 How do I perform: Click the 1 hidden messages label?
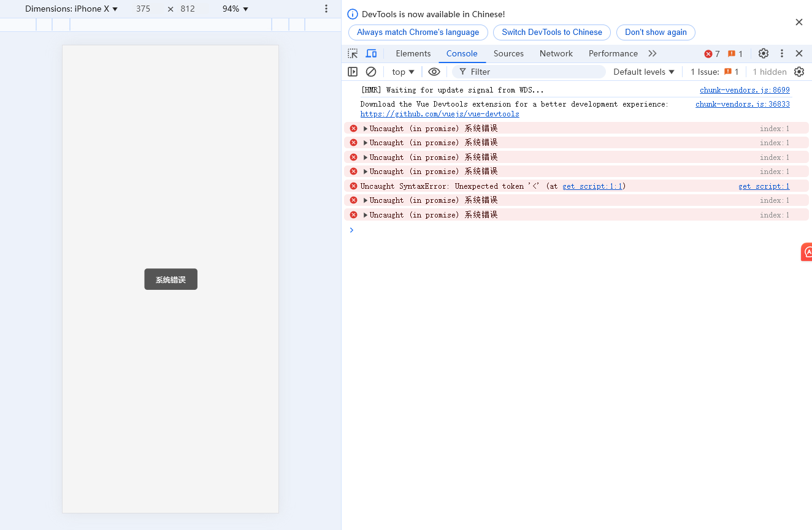tap(770, 72)
